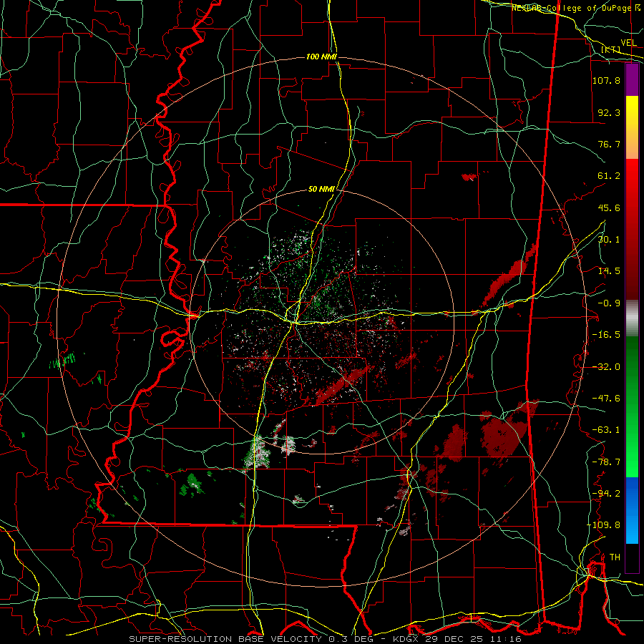This screenshot has height=644, width=644.
Task: Click the TH threshold label in legend
Action: click(615, 557)
